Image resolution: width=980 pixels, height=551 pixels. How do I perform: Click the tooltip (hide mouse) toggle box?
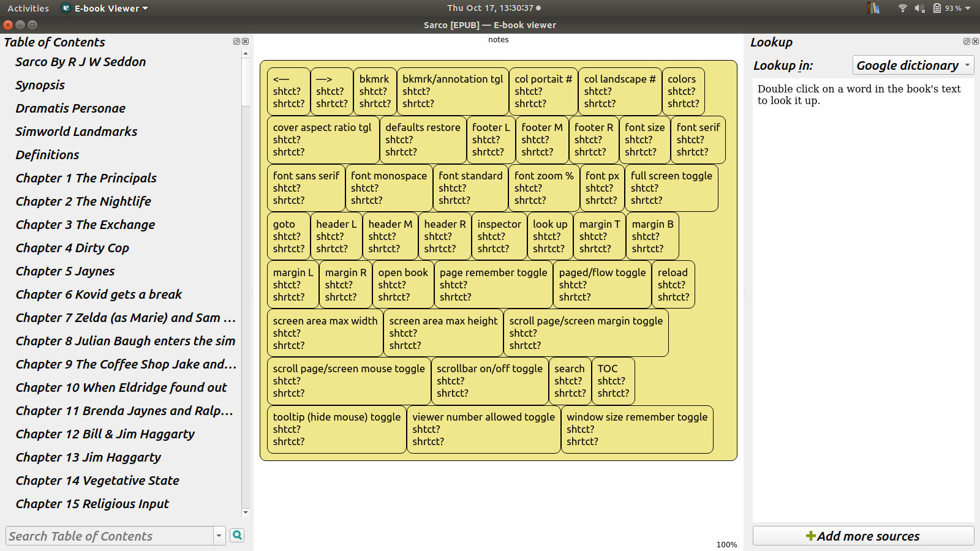[337, 429]
